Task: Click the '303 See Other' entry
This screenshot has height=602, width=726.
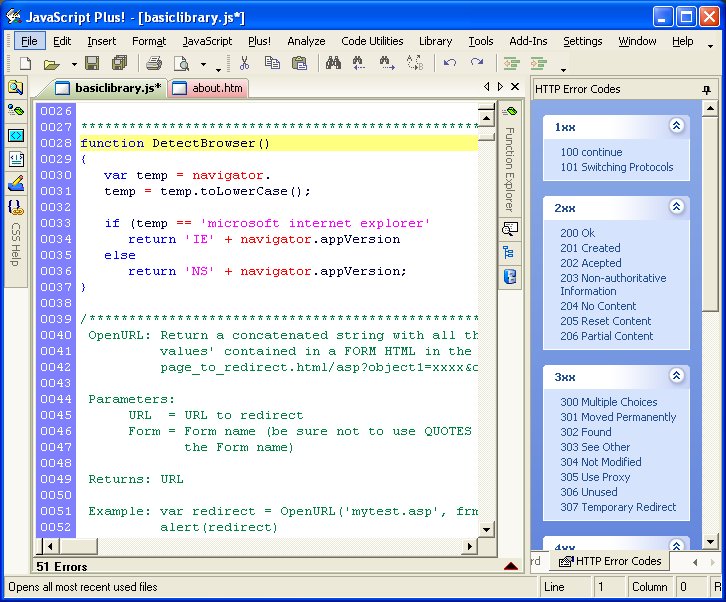Action: click(595, 447)
